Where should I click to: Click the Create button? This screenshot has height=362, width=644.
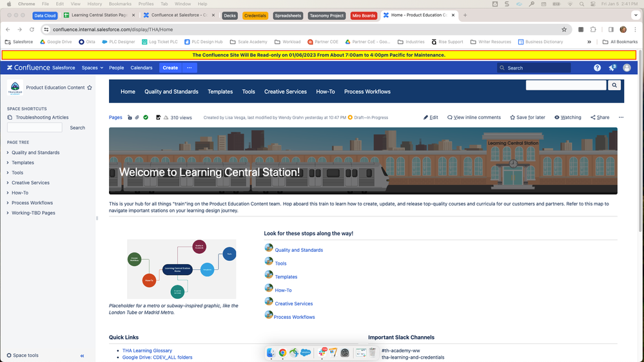coord(170,68)
